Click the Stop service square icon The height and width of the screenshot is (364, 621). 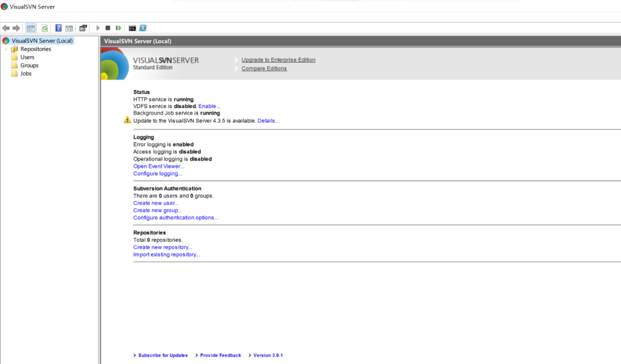108,28
